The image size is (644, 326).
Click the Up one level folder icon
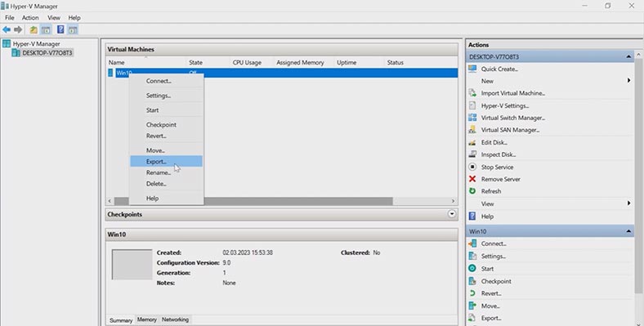click(34, 29)
